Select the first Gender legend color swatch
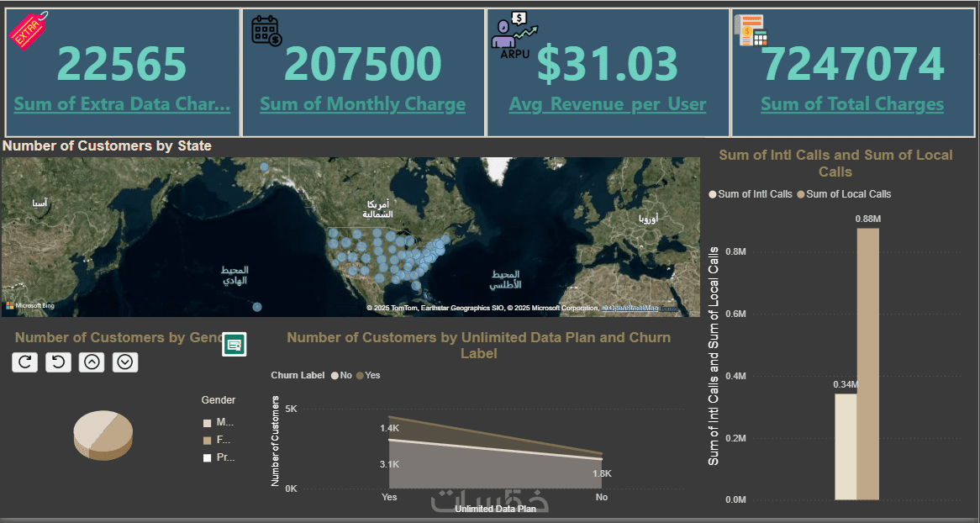This screenshot has height=523, width=980. tap(208, 423)
